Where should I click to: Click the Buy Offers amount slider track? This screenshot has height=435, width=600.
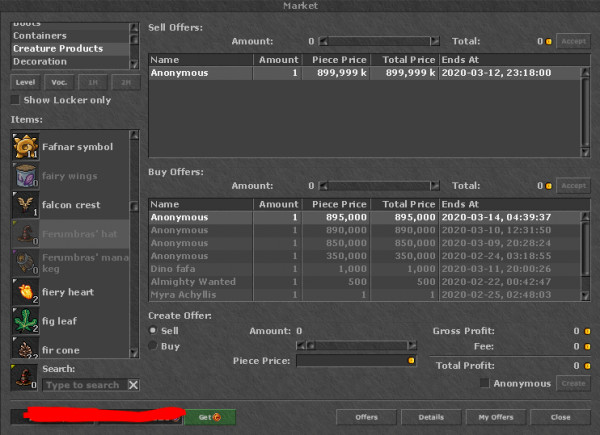pos(379,186)
